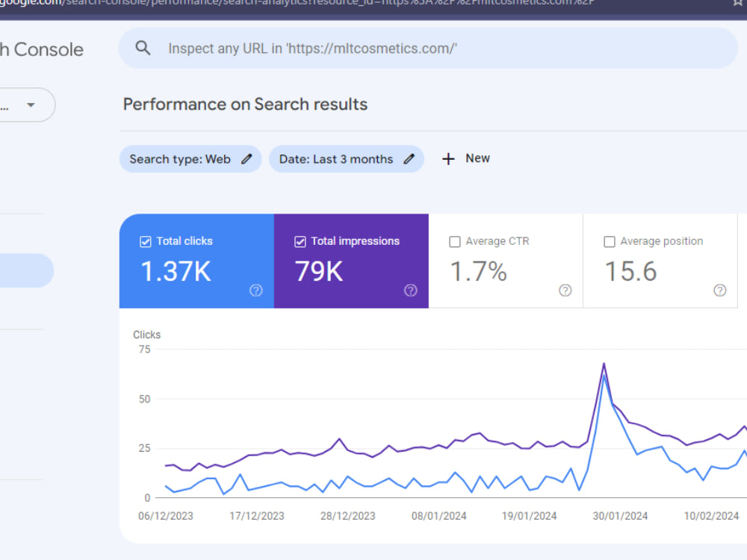Click the Search Console logo text
Screen dimensions: 747x560
(x=41, y=49)
